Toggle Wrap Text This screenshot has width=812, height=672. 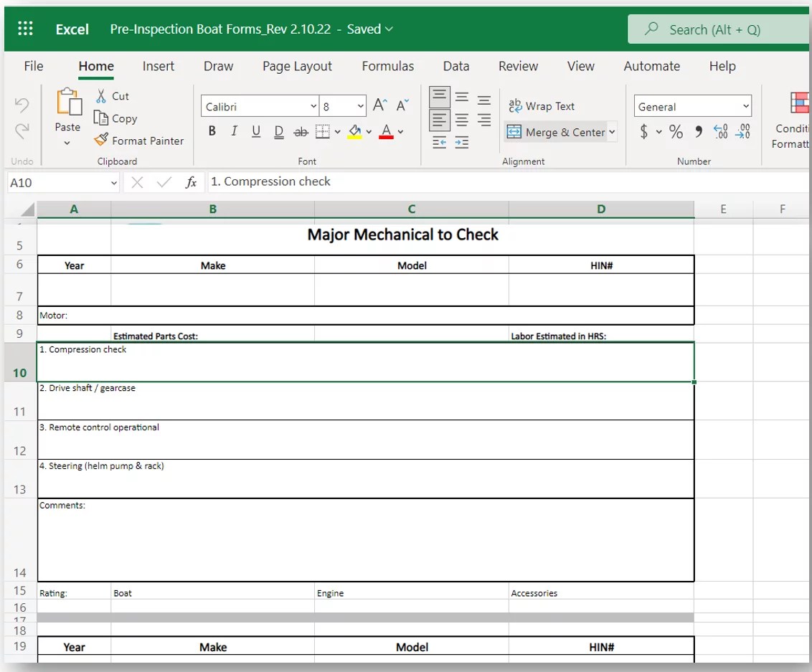(542, 105)
